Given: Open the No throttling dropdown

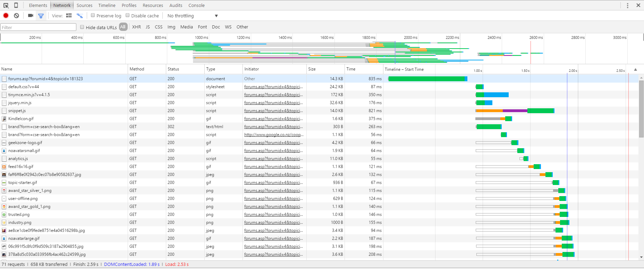Looking at the screenshot, I should click(193, 16).
